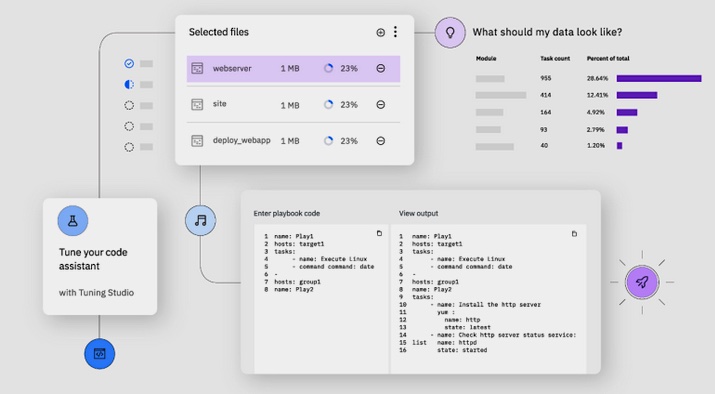Copy the playbook code input
This screenshot has height=394, width=715.
click(379, 233)
